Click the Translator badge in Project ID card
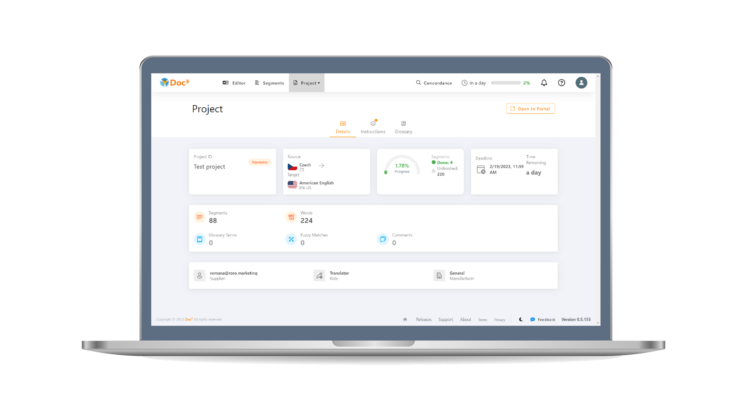 coord(260,162)
